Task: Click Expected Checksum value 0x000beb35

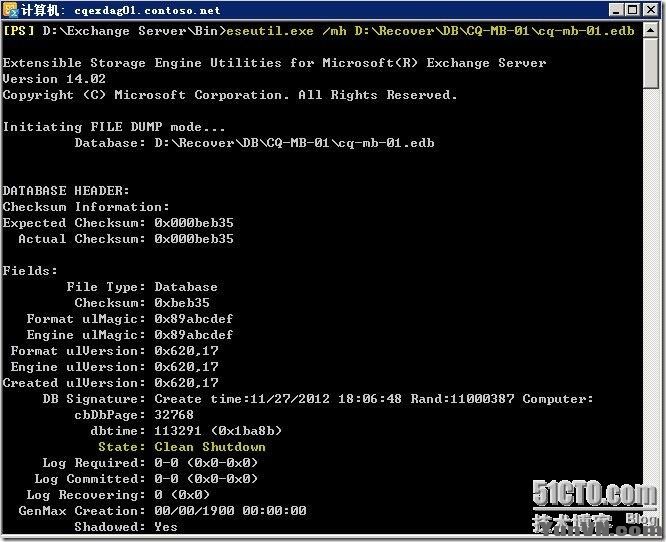Action: coord(194,223)
